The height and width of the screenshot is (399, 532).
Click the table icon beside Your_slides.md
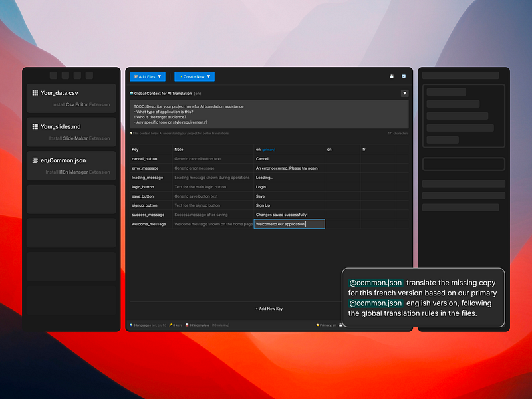[35, 126]
